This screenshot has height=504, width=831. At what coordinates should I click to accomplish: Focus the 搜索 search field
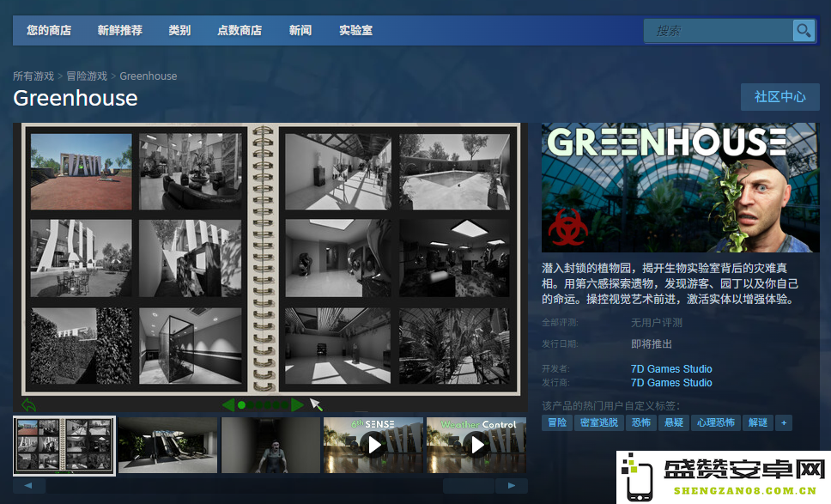pos(719,31)
